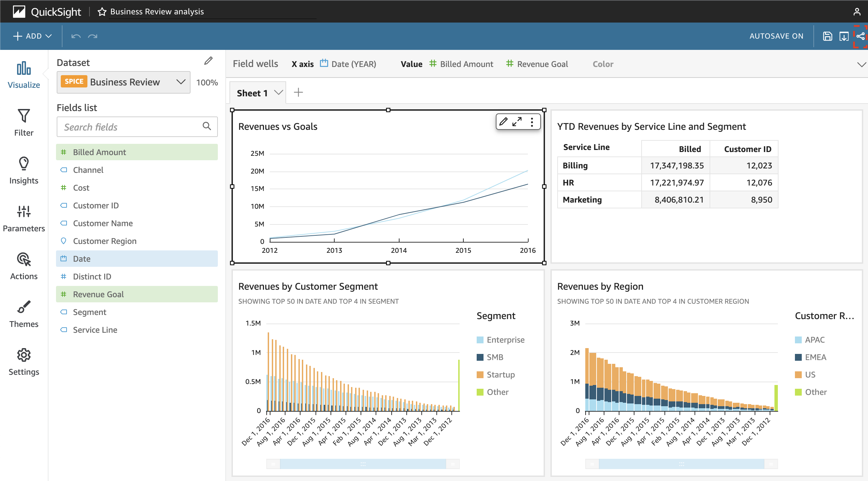The height and width of the screenshot is (481, 868).
Task: Format Revenues vs Goals visual pencil
Action: tap(503, 122)
